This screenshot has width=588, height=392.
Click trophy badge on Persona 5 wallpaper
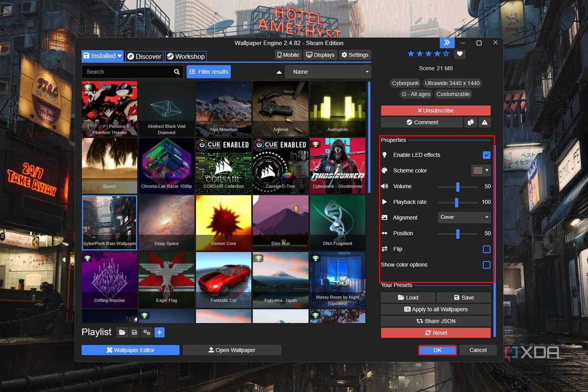point(87,87)
